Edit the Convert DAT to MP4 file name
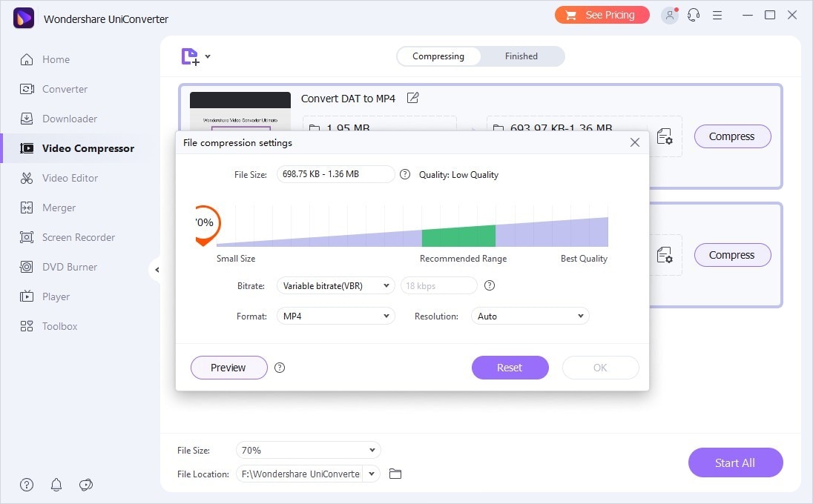This screenshot has width=813, height=504. coord(412,98)
